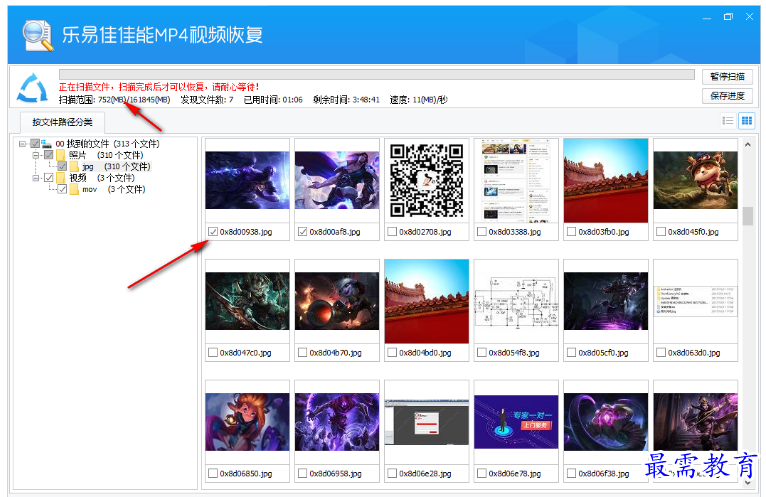Image resolution: width=766 pixels, height=497 pixels.
Task: Click 保存进度 to save progress
Action: pos(727,96)
